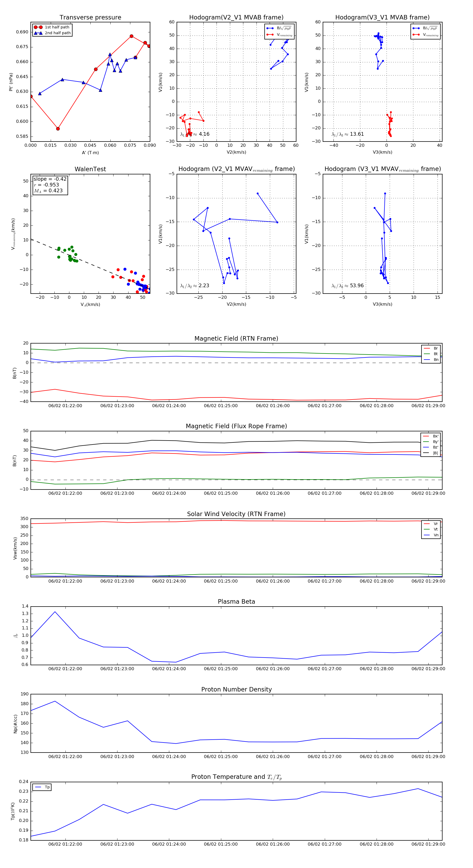Click '06/02 01:22:00' tick under RTN magnetic plot
This screenshot has height=868, width=473.
click(65, 406)
